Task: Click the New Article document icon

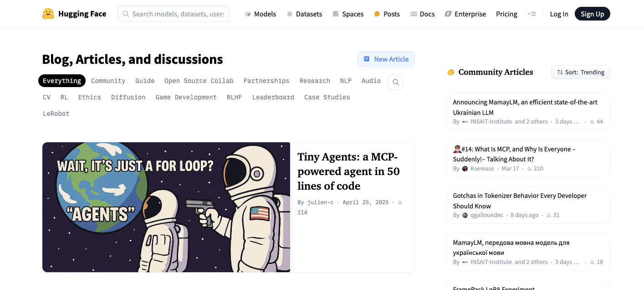Action: [x=367, y=59]
